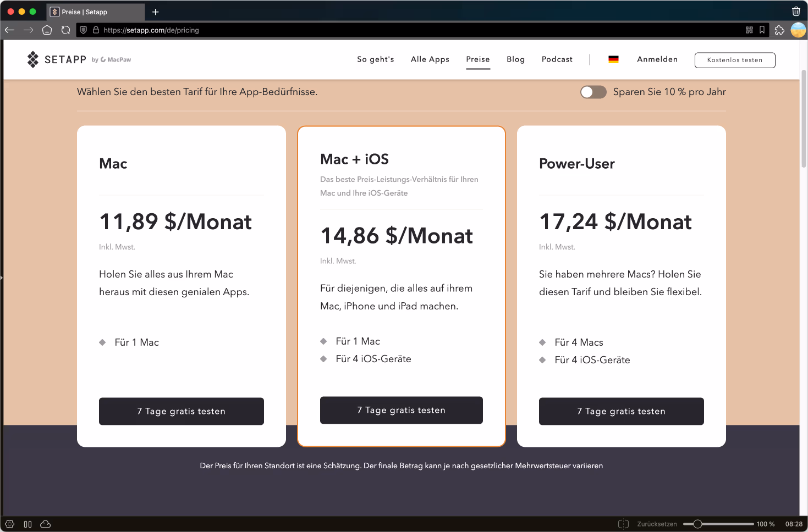Click the capture icon beside Zurücksetzen
The image size is (808, 532).
click(623, 524)
